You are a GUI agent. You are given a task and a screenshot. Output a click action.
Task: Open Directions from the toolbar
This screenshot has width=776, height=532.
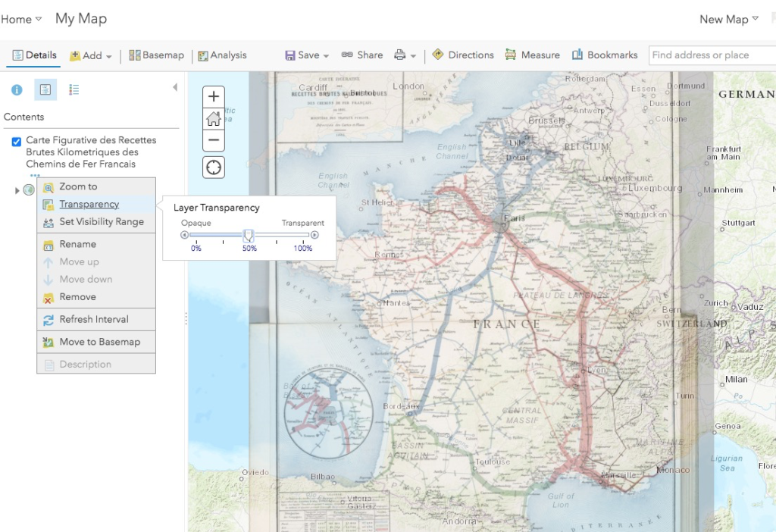[x=462, y=55]
